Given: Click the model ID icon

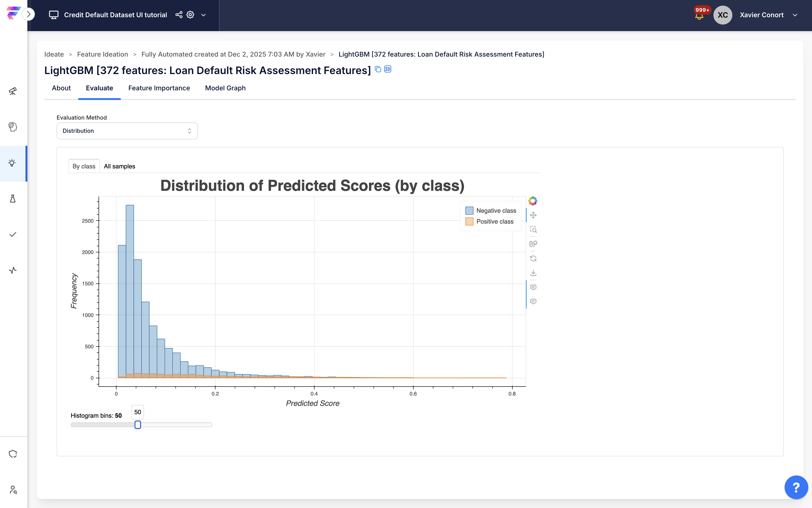Looking at the screenshot, I should (x=388, y=69).
